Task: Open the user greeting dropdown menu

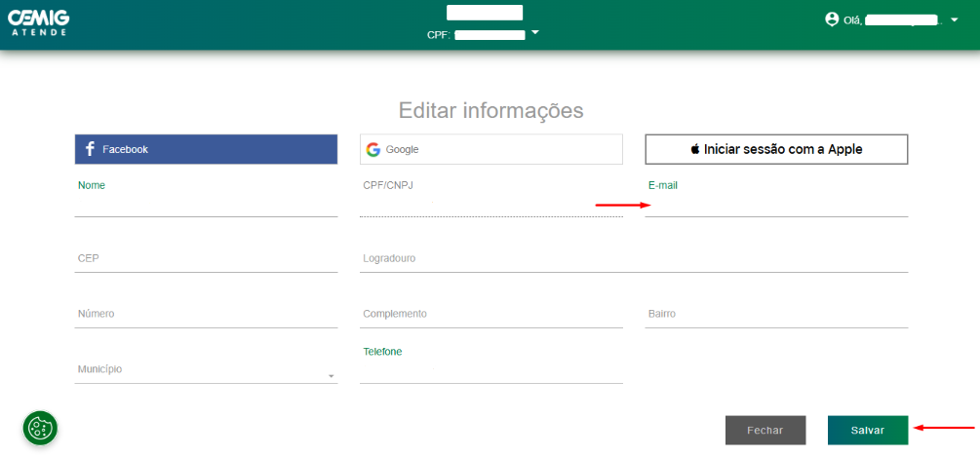Action: pyautogui.click(x=954, y=19)
